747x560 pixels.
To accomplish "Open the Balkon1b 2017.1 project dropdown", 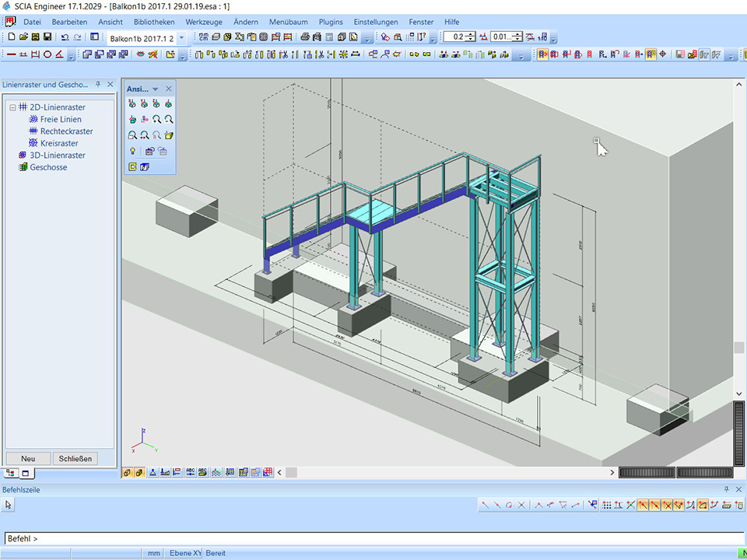I will coord(182,37).
